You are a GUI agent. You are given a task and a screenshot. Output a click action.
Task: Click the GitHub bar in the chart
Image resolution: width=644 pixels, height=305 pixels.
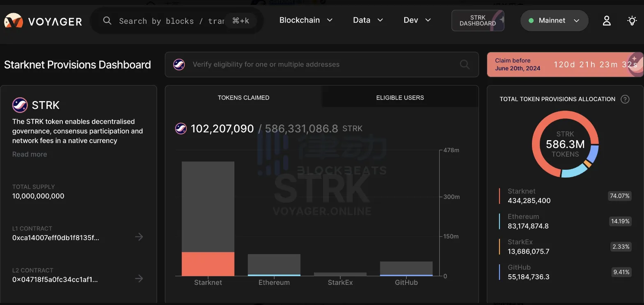point(406,268)
